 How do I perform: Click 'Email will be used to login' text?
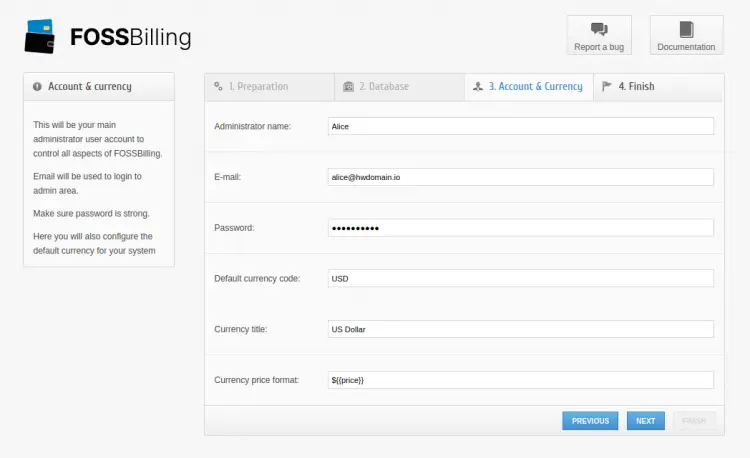(x=88, y=183)
